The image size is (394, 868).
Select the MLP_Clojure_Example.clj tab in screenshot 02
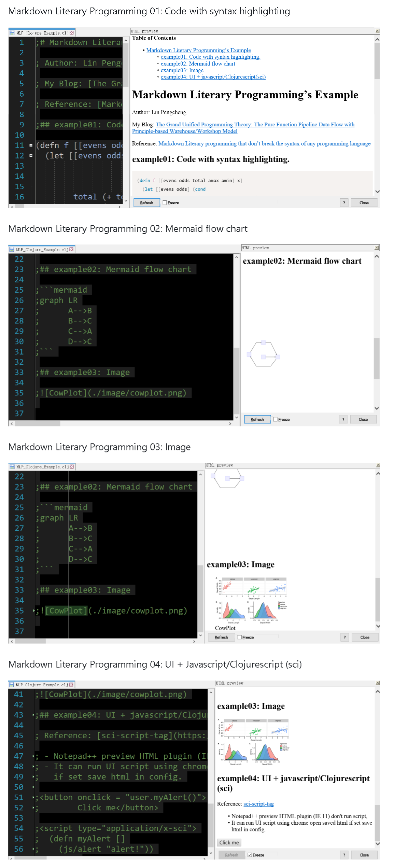tap(41, 249)
